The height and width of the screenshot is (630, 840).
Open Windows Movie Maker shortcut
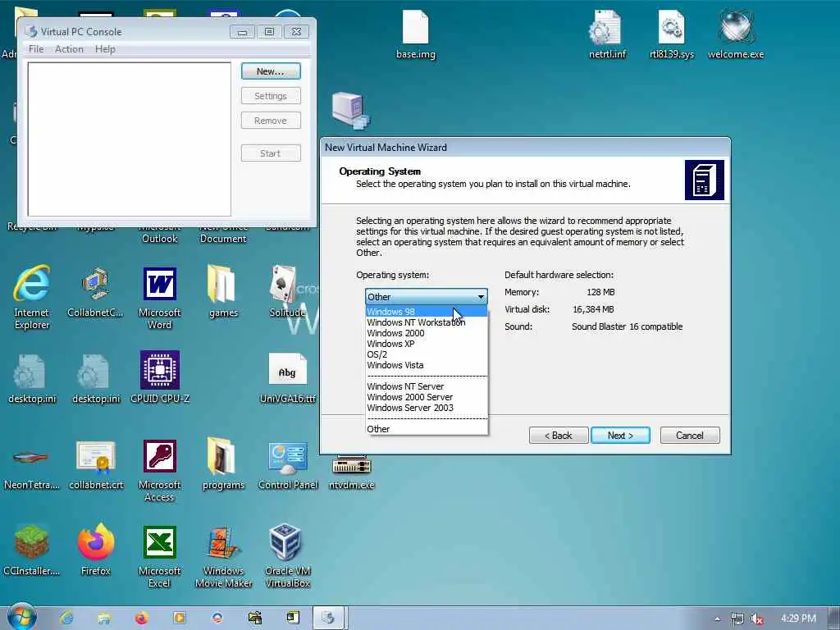(223, 557)
